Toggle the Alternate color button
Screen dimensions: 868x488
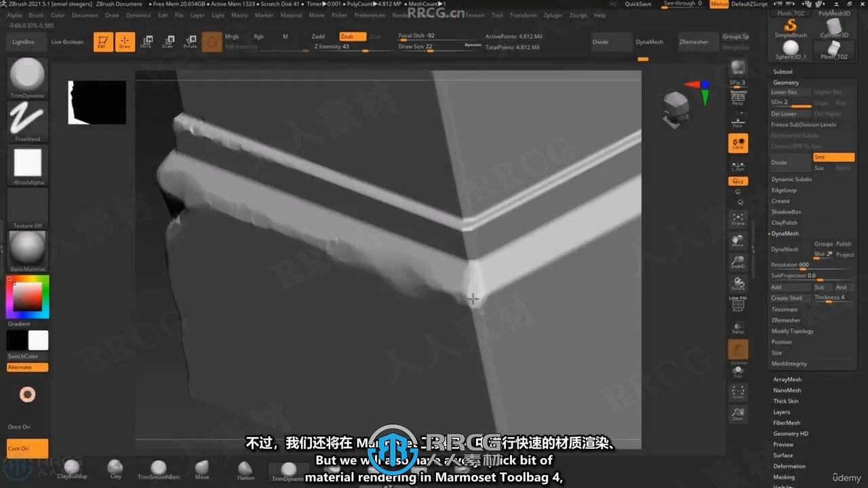[x=28, y=367]
